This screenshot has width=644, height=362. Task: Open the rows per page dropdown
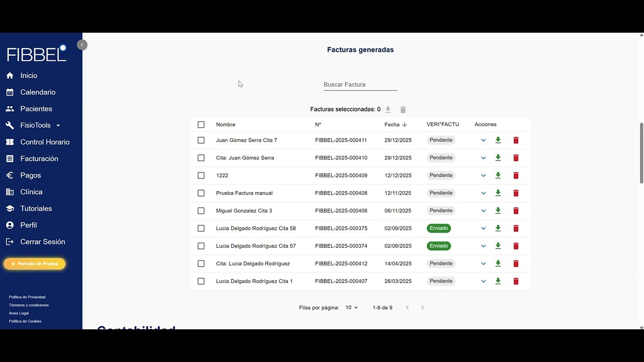point(351,308)
